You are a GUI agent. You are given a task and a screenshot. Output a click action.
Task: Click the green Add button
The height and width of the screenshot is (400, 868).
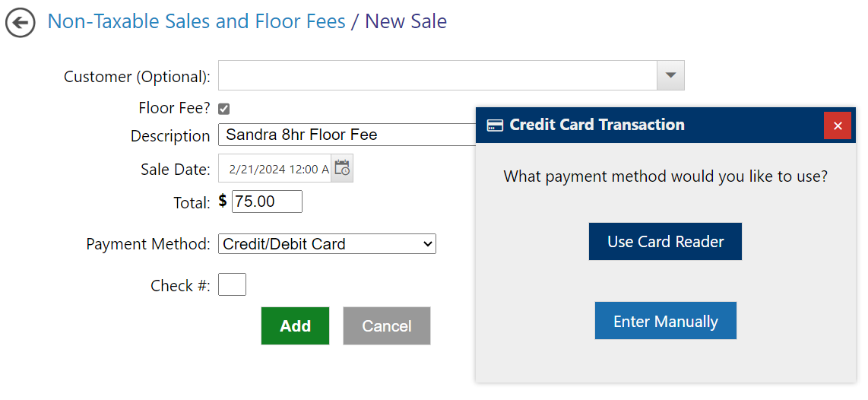pyautogui.click(x=295, y=326)
